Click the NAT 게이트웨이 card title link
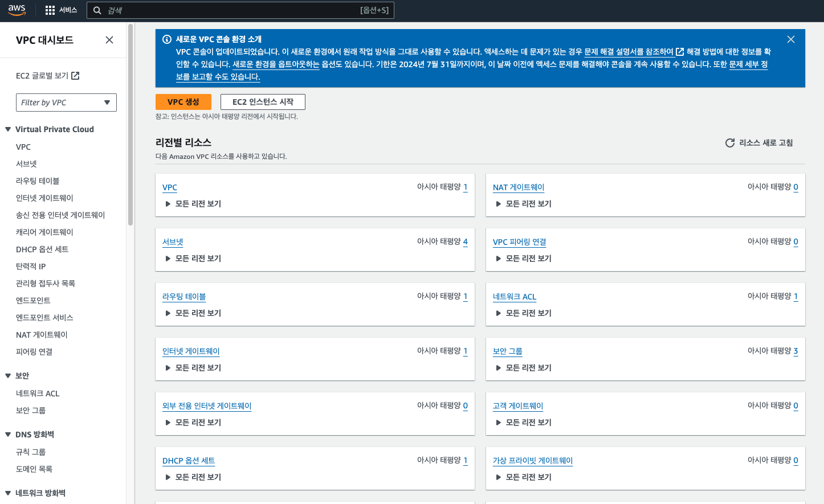824x504 pixels. pos(519,187)
